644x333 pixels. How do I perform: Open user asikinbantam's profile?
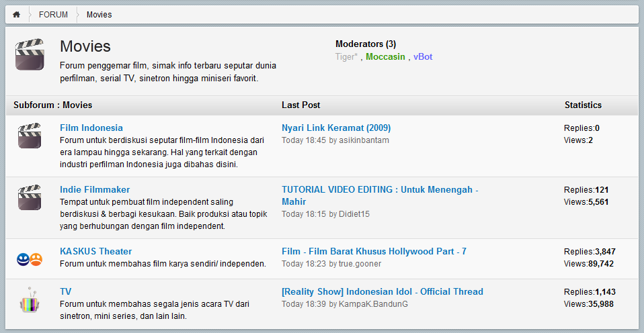[x=363, y=140]
